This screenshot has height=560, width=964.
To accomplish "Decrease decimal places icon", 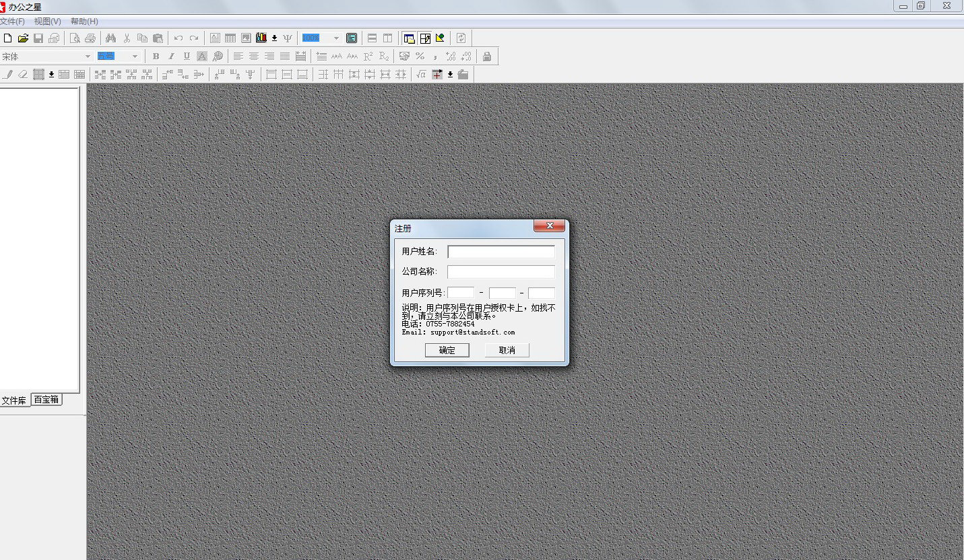I will tap(466, 56).
